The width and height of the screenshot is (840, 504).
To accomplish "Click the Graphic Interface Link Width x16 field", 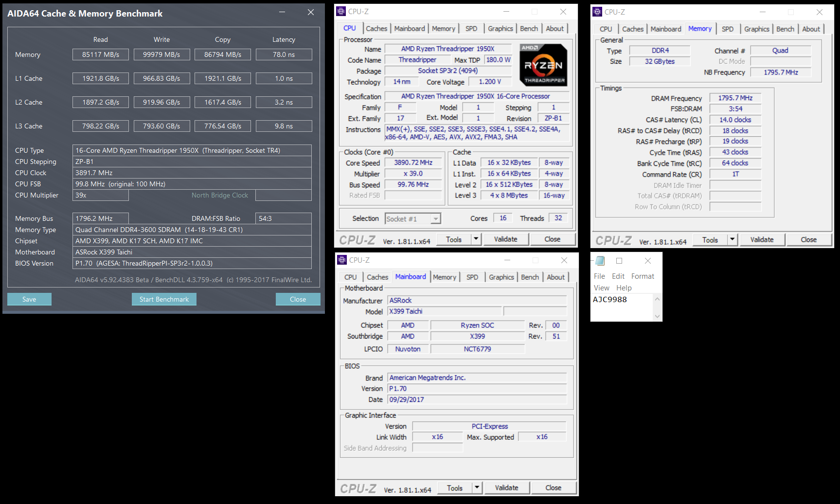I will 437,437.
